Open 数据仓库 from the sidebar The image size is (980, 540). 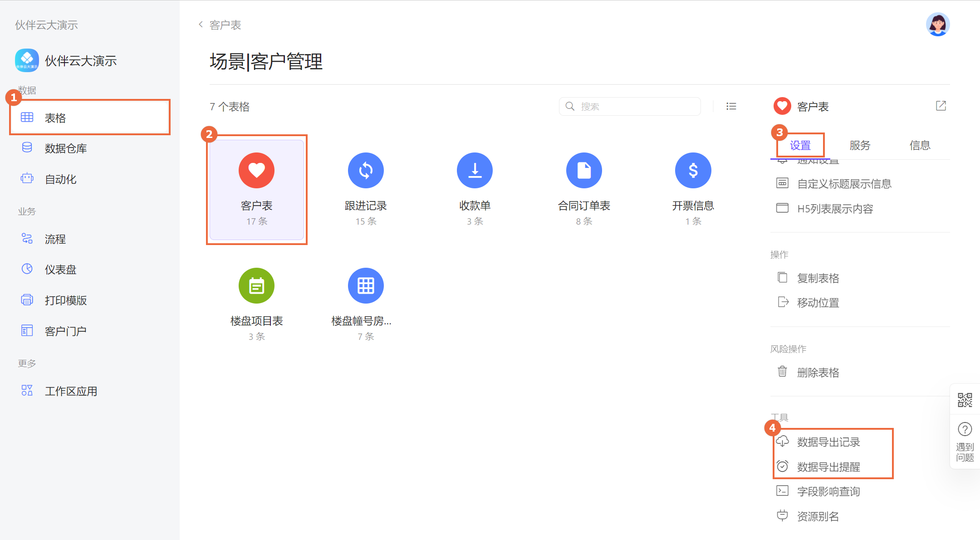click(65, 147)
